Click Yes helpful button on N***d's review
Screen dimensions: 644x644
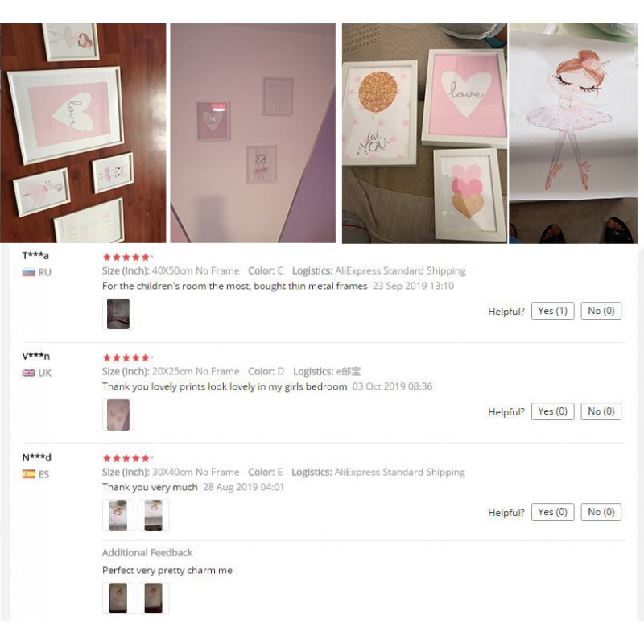(552, 512)
